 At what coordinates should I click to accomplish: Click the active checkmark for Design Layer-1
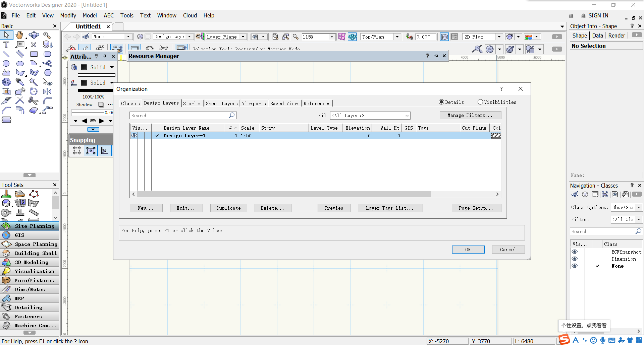[x=157, y=136]
